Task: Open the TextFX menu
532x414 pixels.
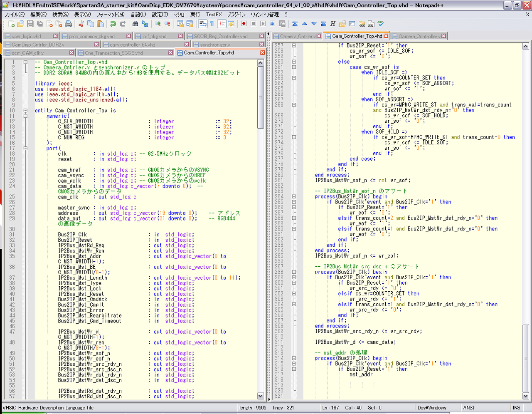Action: coord(214,14)
